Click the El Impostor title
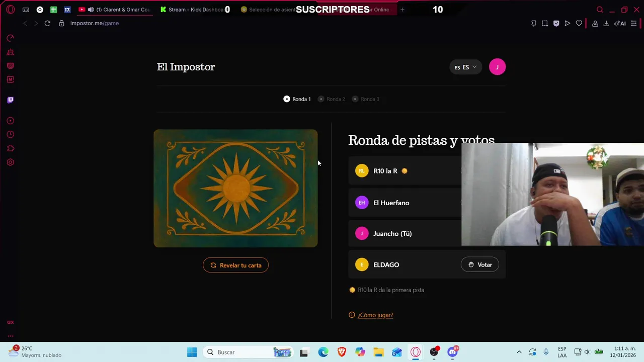This screenshot has height=362, width=644. coord(186,67)
